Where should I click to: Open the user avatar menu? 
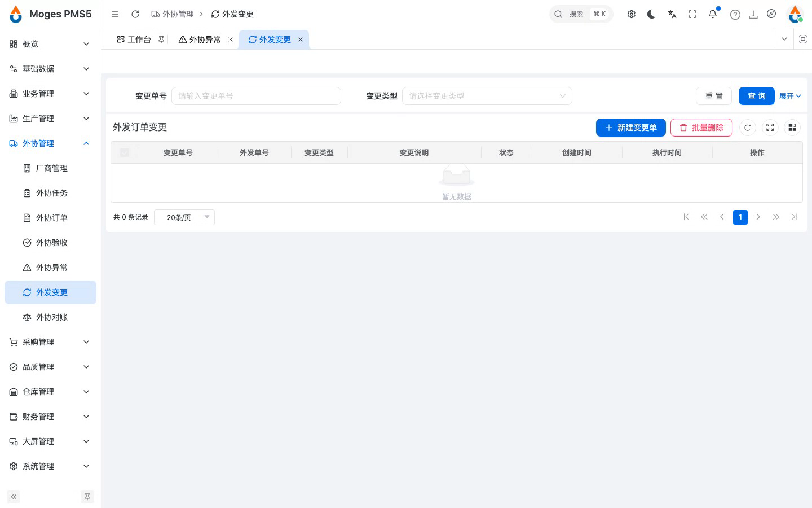pos(796,14)
